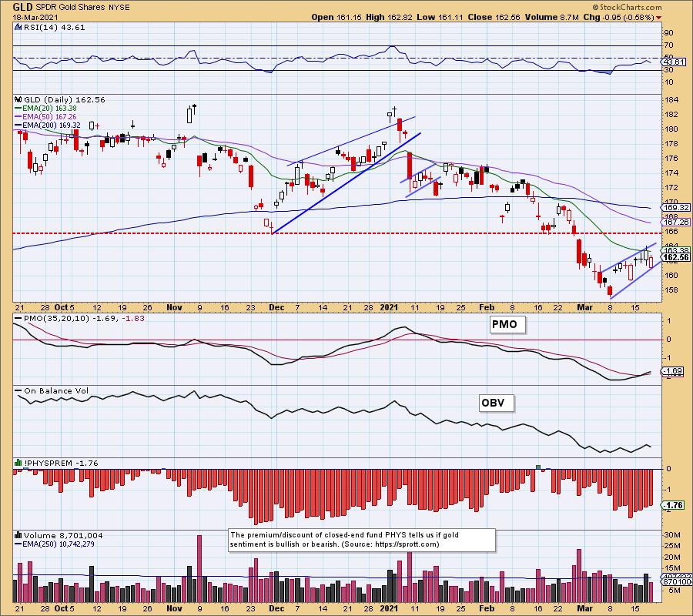Viewport: 693px width, 616px height.
Task: Click the GLD (Daily) 162.56 legend label
Action: tap(65, 100)
